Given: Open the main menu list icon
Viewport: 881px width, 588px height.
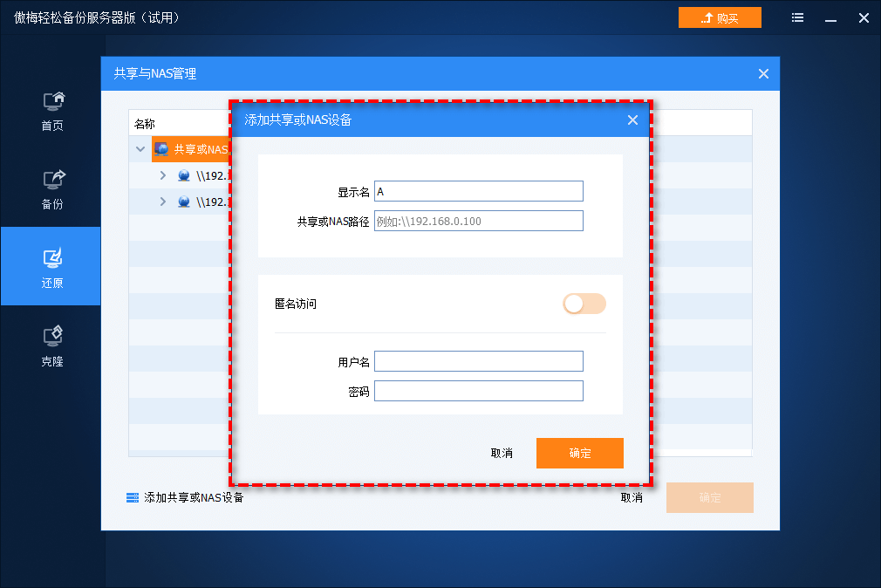Looking at the screenshot, I should [x=797, y=18].
